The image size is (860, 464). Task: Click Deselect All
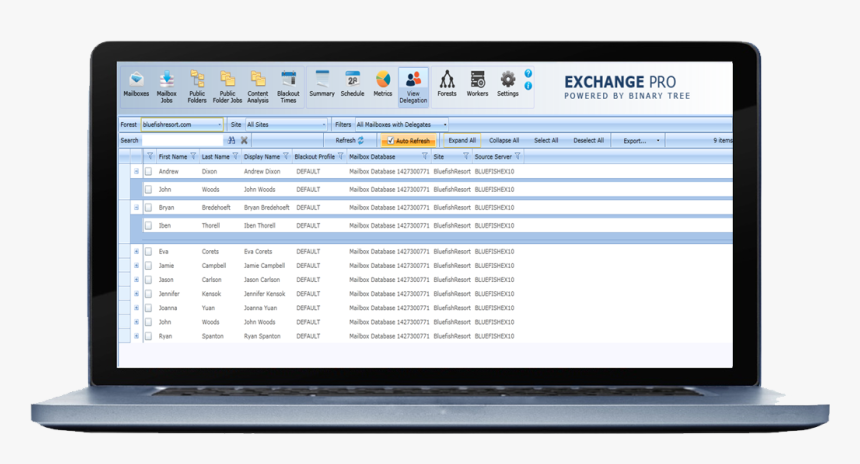pos(589,140)
